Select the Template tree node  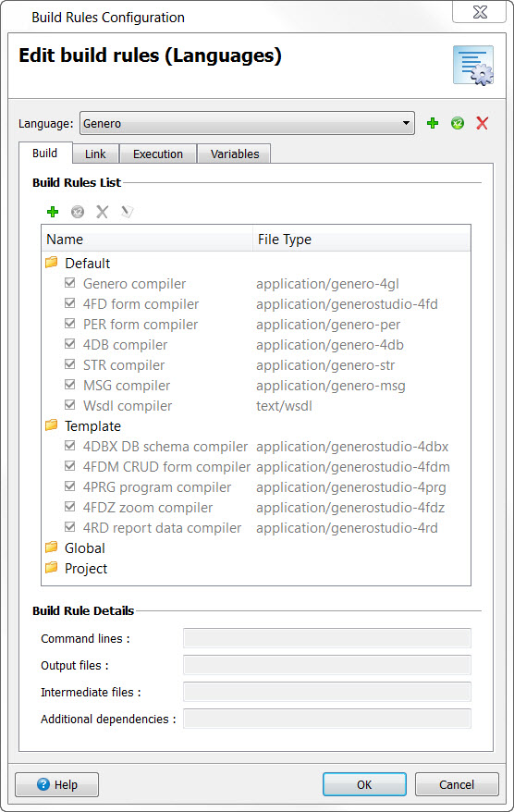coord(92,426)
